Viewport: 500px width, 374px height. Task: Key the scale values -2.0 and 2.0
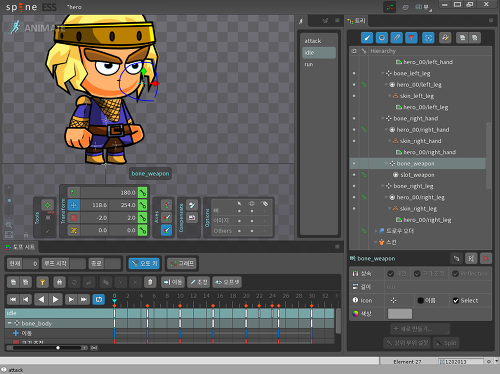[x=142, y=218]
